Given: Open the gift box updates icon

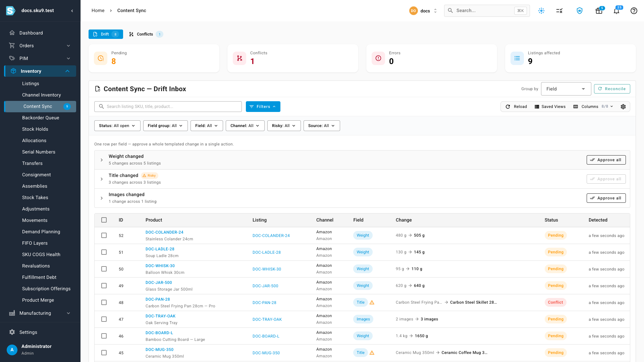Looking at the screenshot, I should click(x=599, y=11).
